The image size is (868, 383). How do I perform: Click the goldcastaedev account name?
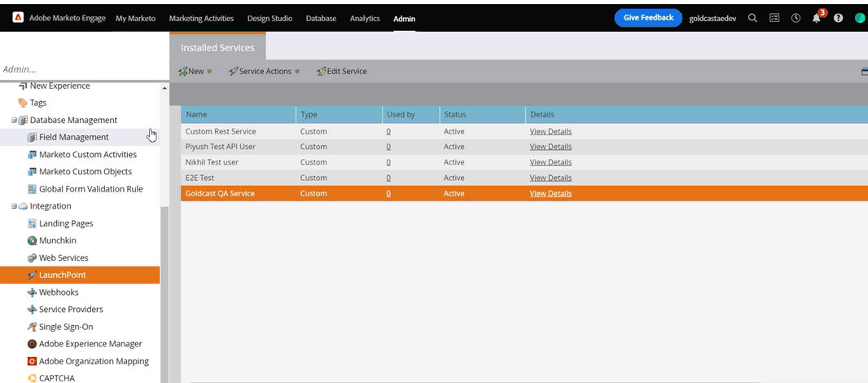click(712, 18)
